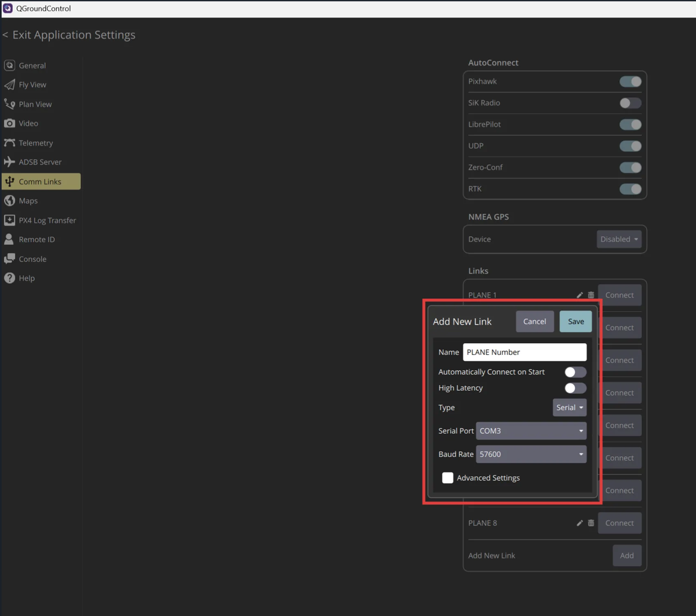Click the PLANE 1 link label

482,295
